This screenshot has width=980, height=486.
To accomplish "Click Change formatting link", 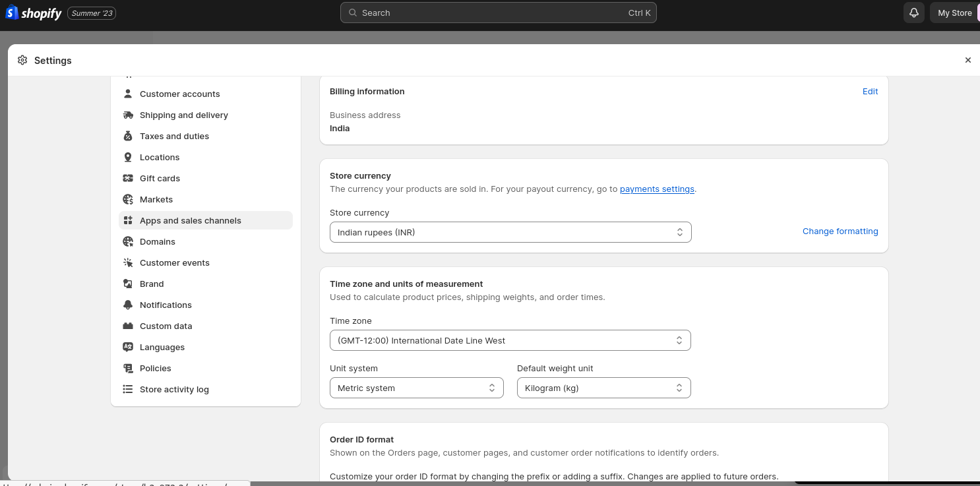I will (840, 231).
